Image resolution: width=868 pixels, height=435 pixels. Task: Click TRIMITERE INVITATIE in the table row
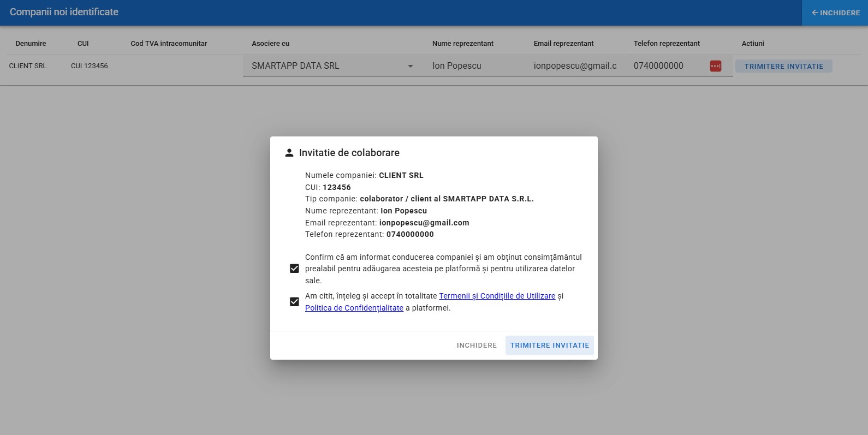[783, 66]
